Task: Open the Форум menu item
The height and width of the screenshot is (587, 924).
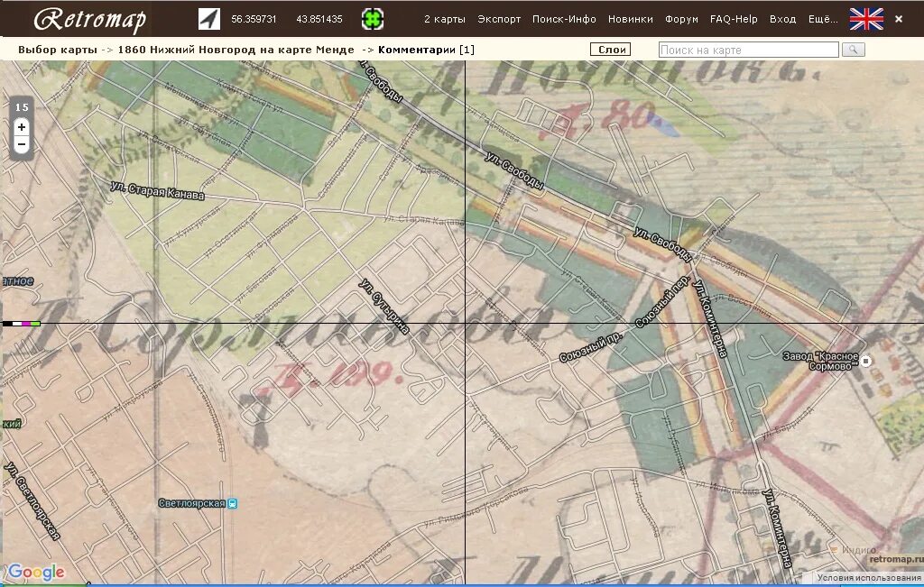Action: [681, 19]
